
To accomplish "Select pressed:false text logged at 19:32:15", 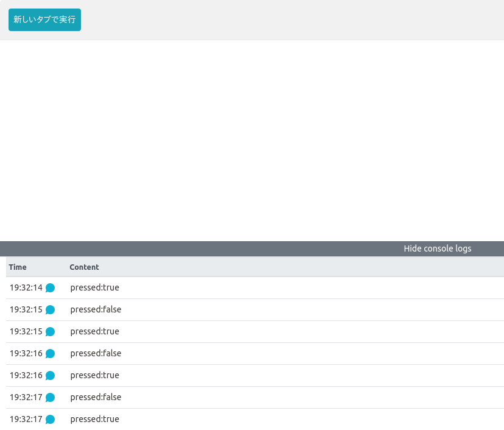I will pos(96,309).
